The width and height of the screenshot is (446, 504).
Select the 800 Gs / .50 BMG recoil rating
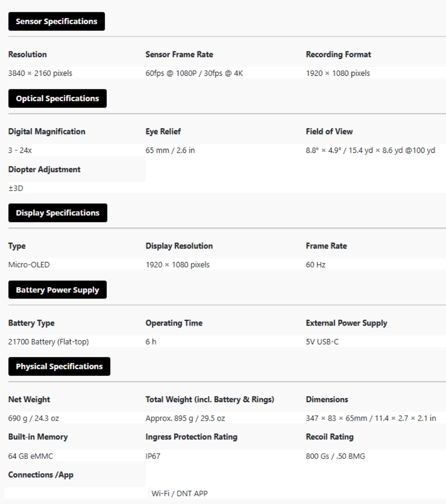(335, 456)
